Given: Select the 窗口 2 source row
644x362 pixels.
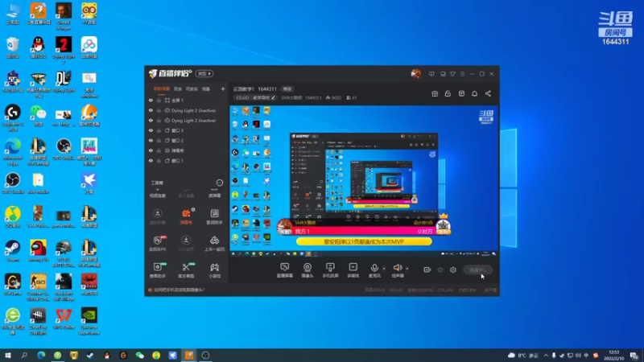Looking at the screenshot, I should point(187,140).
